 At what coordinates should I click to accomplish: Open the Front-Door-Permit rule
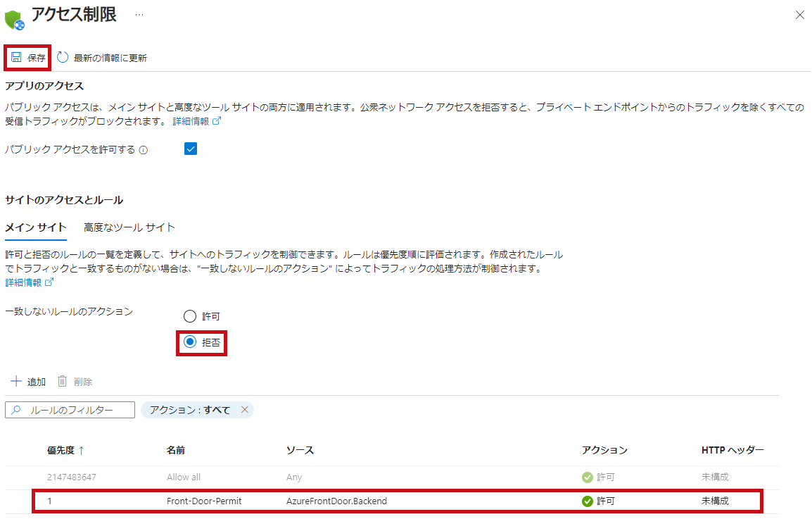(x=204, y=501)
